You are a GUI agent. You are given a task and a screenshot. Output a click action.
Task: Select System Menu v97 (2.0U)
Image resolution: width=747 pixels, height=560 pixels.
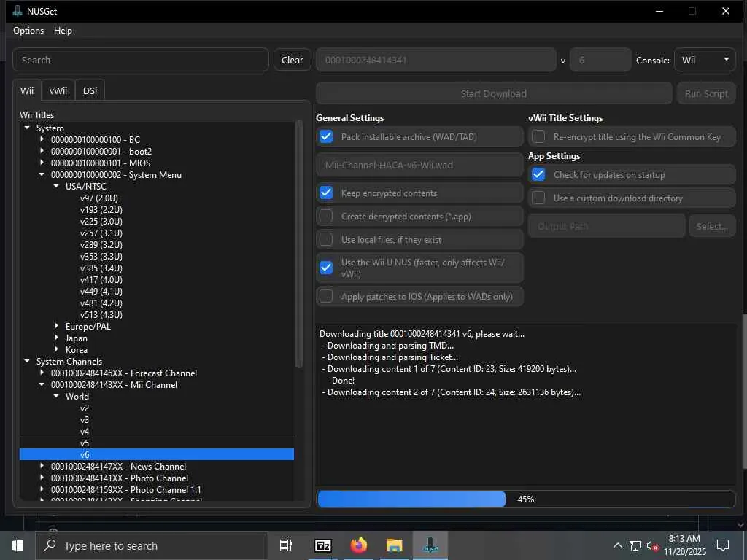coord(99,198)
